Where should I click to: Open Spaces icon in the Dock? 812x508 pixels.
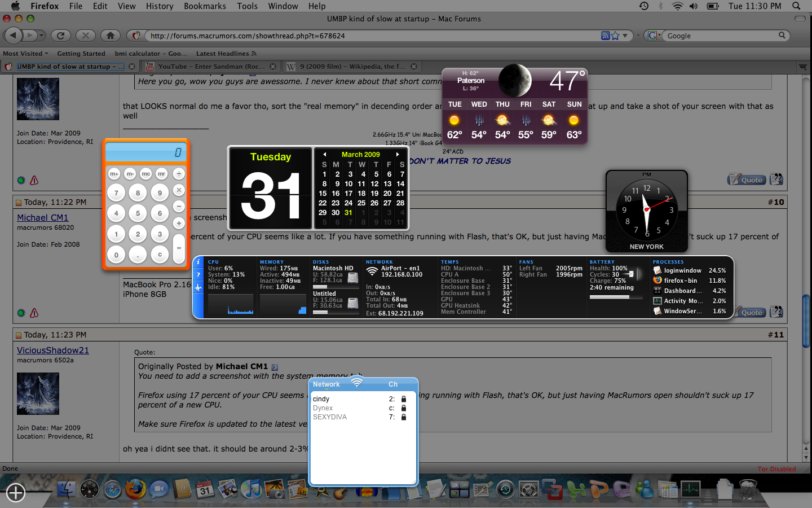(459, 489)
